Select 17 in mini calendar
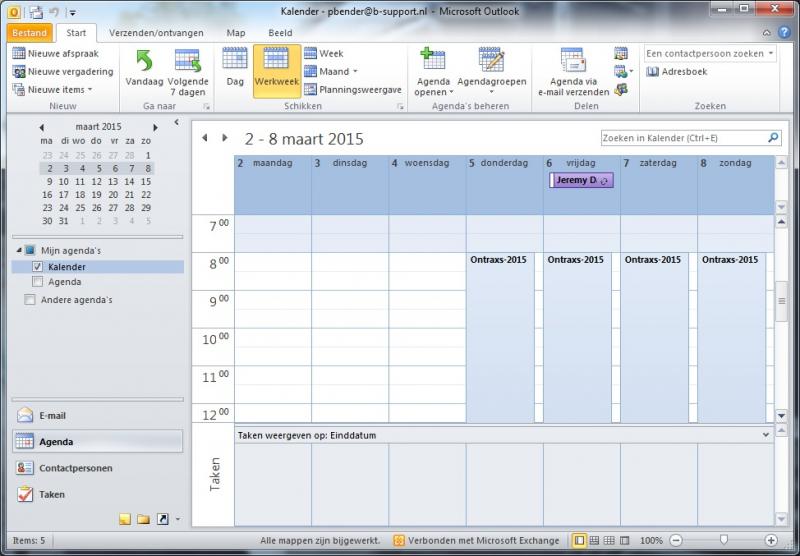The image size is (800, 556). pos(64,195)
